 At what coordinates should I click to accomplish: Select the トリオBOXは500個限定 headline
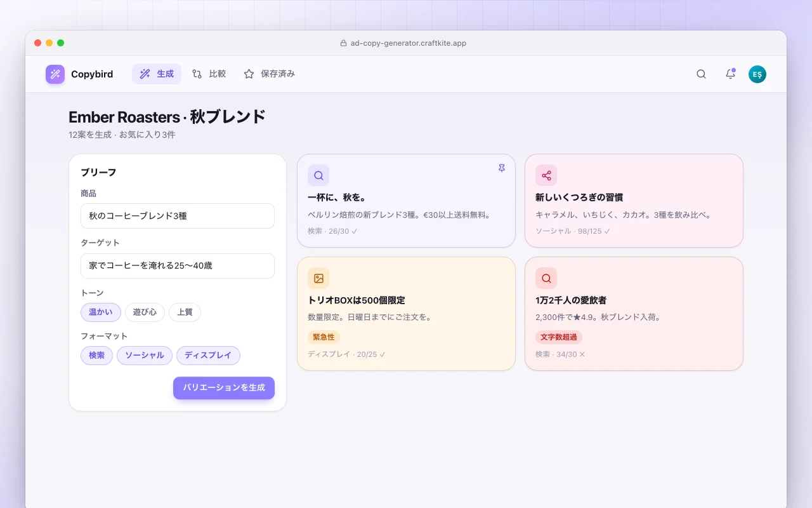(357, 300)
